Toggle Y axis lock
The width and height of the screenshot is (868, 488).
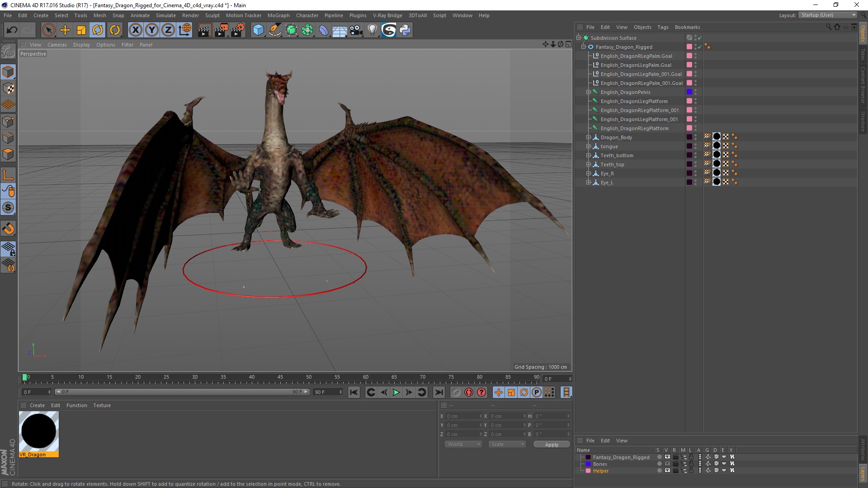(x=152, y=30)
